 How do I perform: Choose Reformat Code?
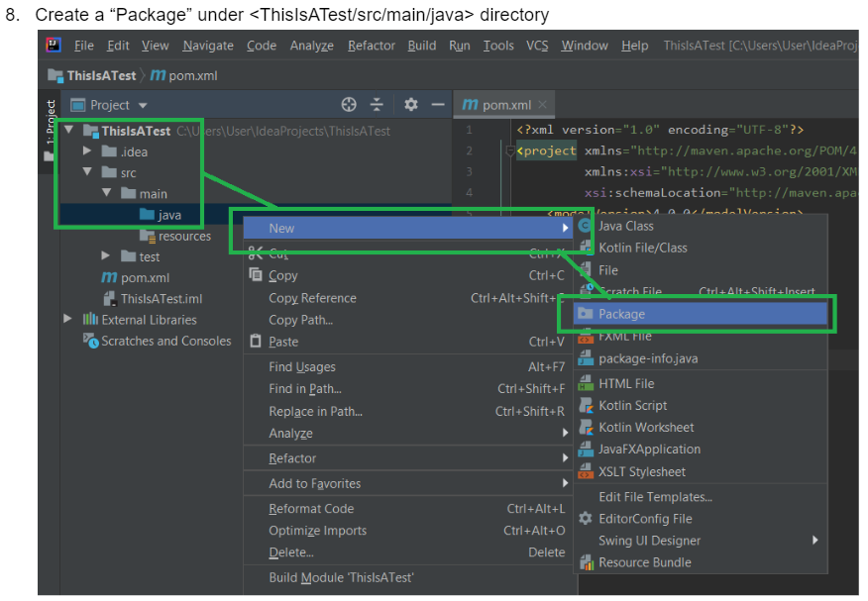pos(408,509)
